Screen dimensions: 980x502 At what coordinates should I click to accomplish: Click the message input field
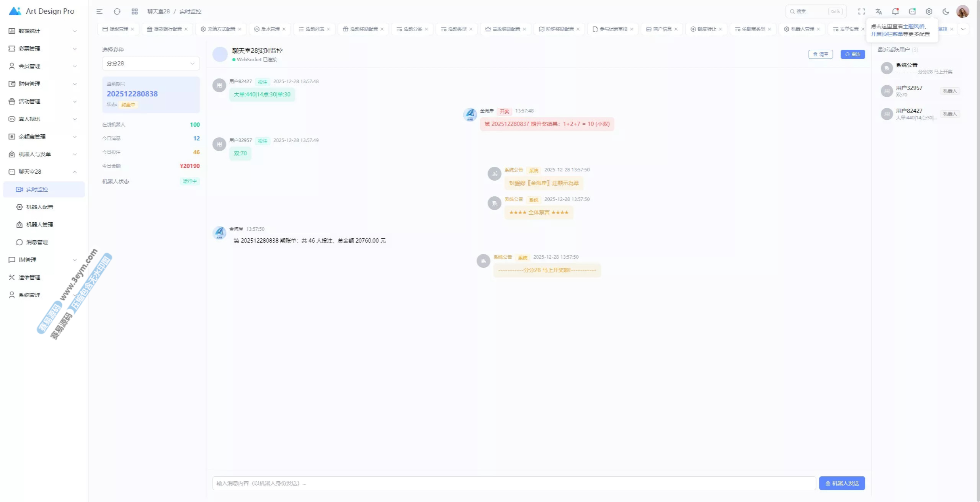tap(514, 483)
